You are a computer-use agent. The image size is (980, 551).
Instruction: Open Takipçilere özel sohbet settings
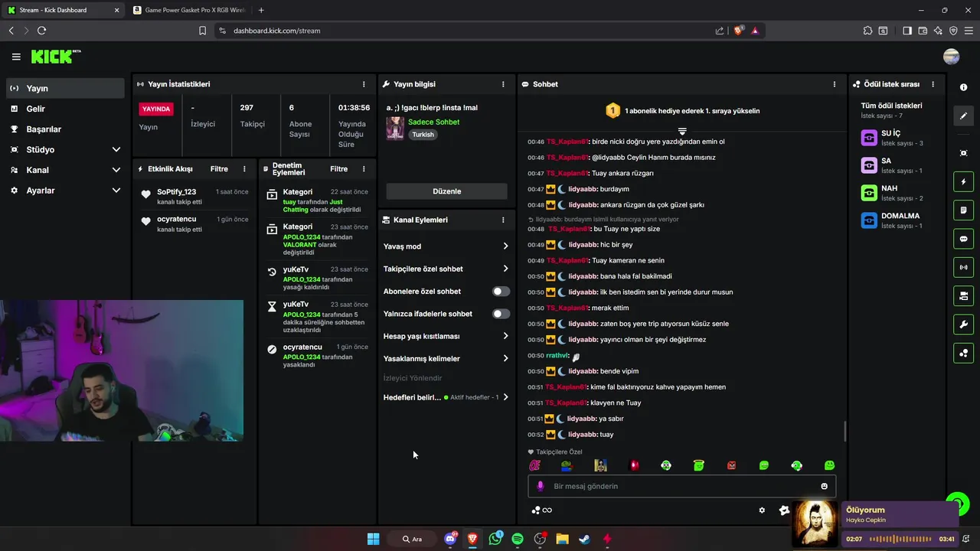pos(446,269)
